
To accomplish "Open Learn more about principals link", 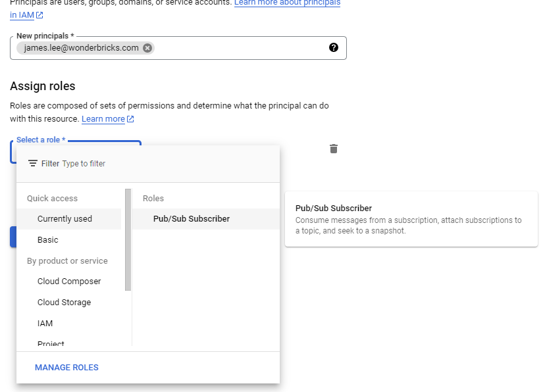I will [x=287, y=3].
